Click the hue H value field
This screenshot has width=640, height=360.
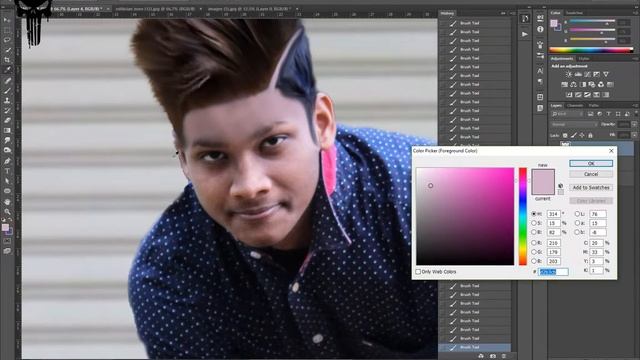(x=553, y=213)
